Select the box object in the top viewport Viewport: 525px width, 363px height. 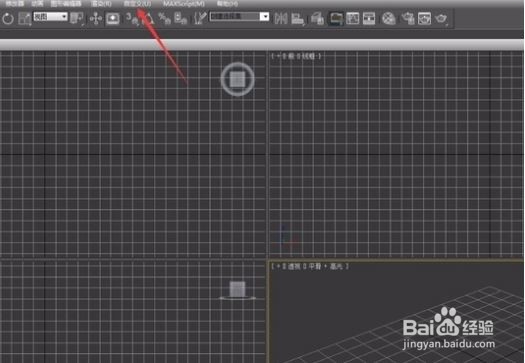[237, 79]
